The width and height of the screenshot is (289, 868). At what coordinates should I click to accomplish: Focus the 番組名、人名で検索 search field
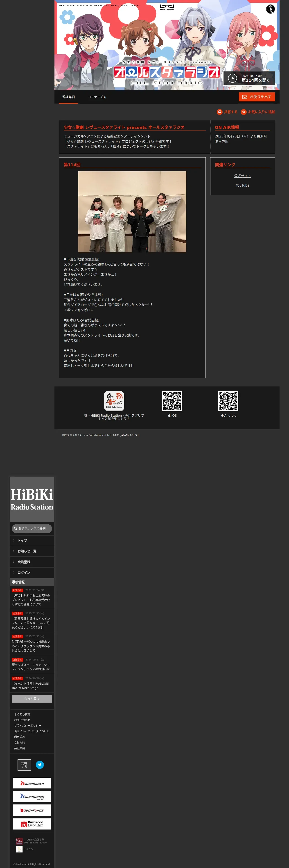point(32,529)
